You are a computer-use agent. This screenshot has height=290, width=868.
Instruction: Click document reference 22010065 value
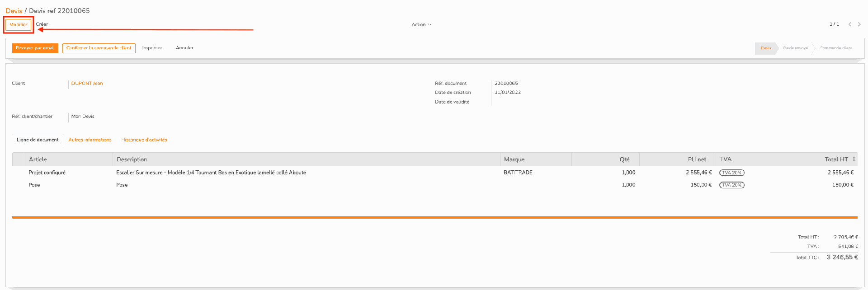(x=506, y=84)
